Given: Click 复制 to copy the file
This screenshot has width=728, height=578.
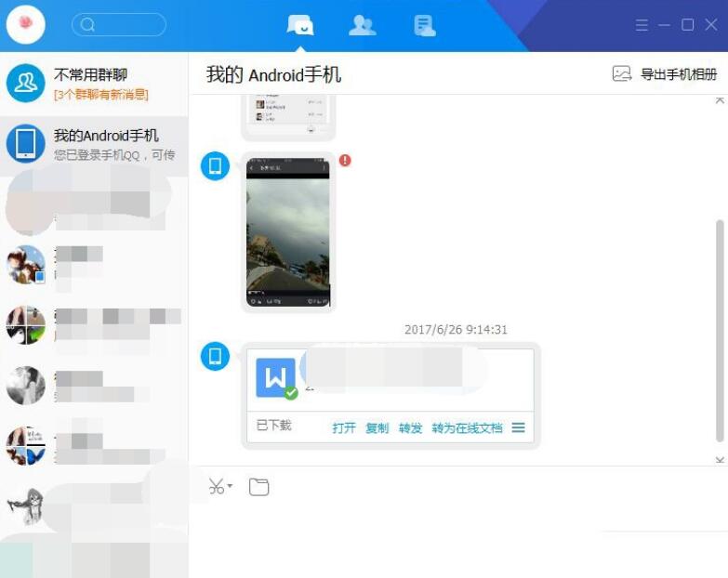Looking at the screenshot, I should [377, 427].
